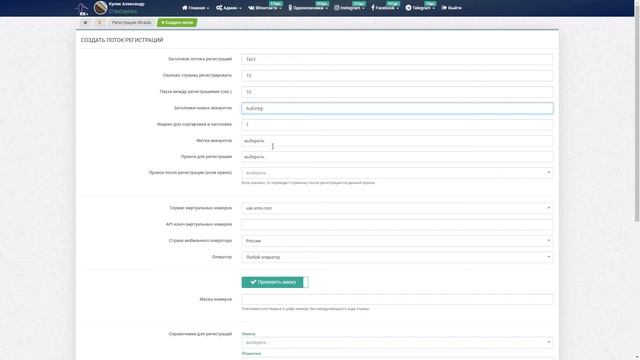Screen dimensions: 640x360
Task: Click the Маска номеров input field
Action: pyautogui.click(x=397, y=299)
